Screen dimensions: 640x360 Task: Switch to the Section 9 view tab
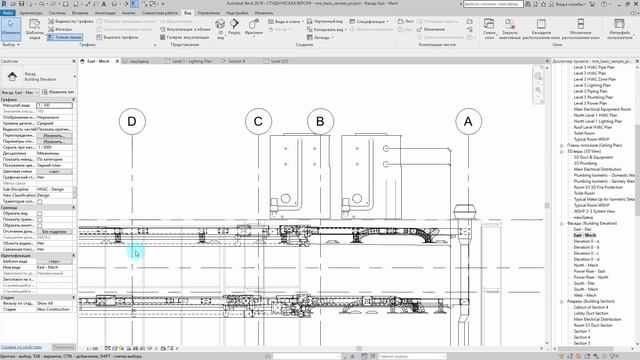point(233,61)
